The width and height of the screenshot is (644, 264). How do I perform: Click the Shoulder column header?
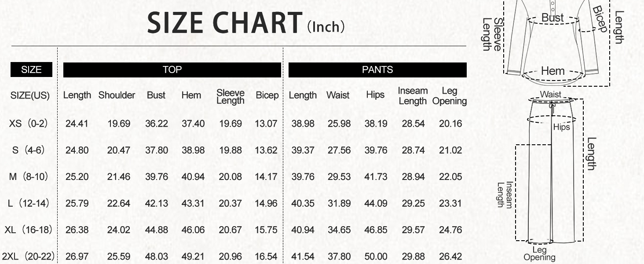coord(117,95)
